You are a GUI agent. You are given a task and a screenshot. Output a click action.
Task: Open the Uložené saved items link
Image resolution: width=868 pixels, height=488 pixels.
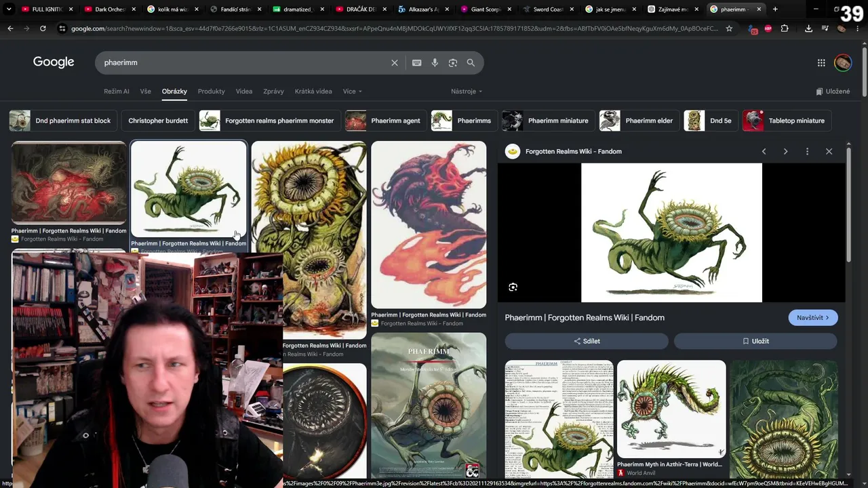tap(833, 91)
